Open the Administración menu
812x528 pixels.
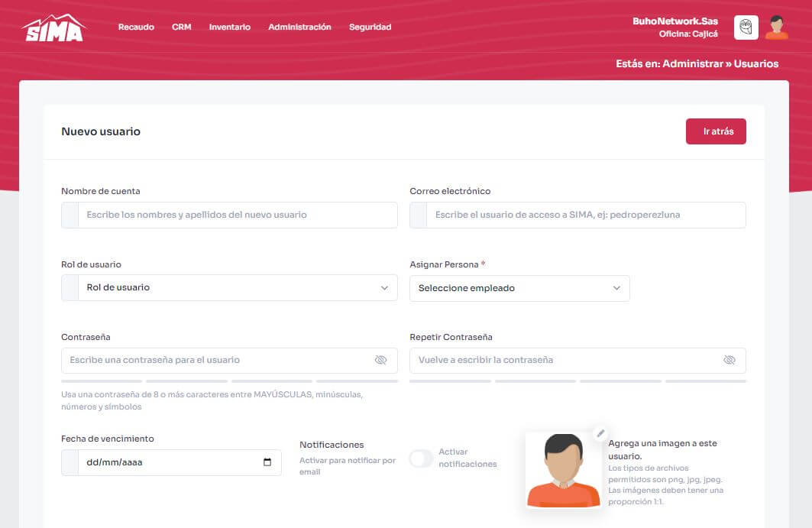click(x=299, y=27)
